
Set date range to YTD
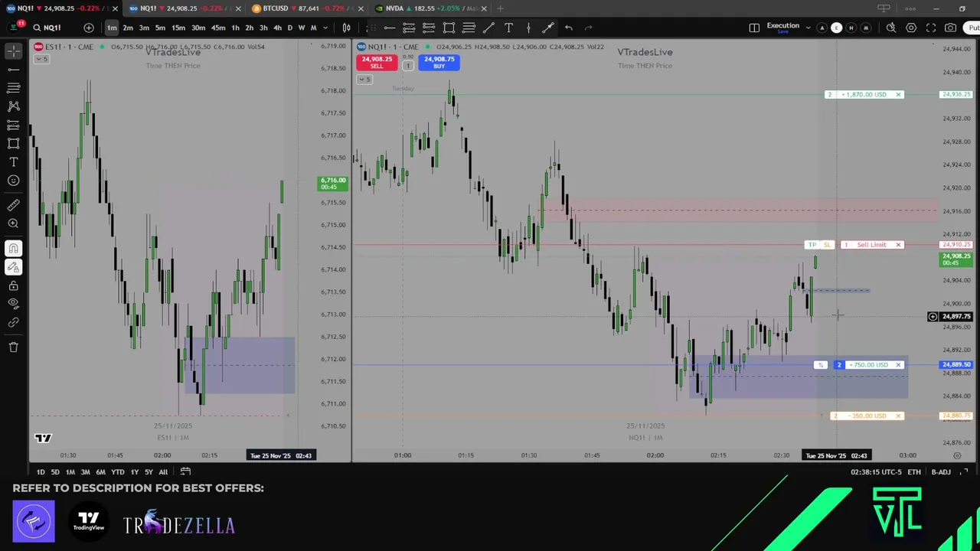(117, 472)
